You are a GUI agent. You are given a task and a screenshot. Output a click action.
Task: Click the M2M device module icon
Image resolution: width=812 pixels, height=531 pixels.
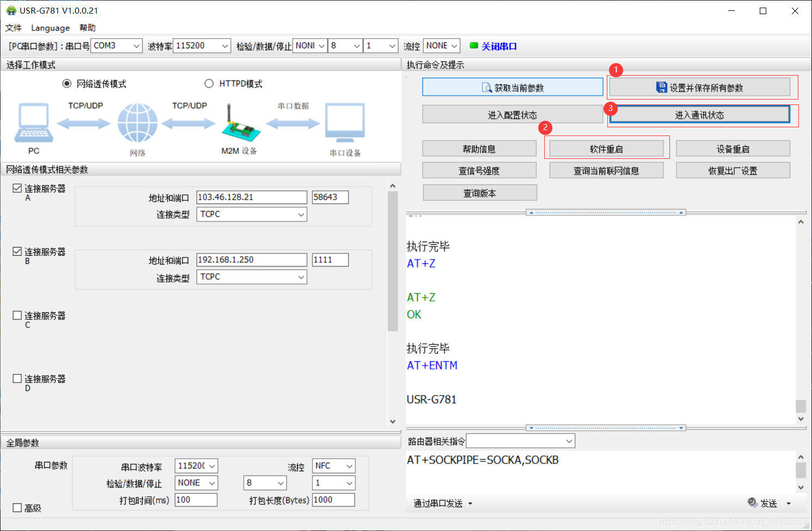240,124
